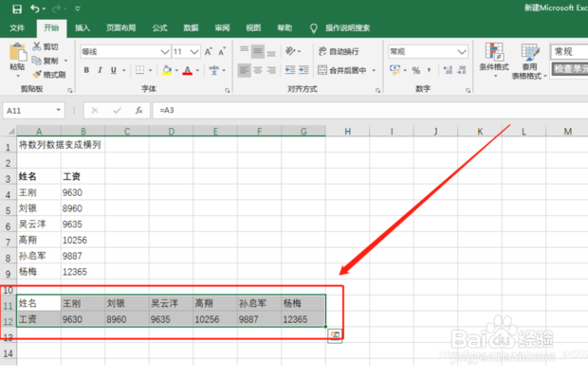Viewport: 588px width, 378px height.
Task: Open the font name dropdown
Action: [165, 52]
